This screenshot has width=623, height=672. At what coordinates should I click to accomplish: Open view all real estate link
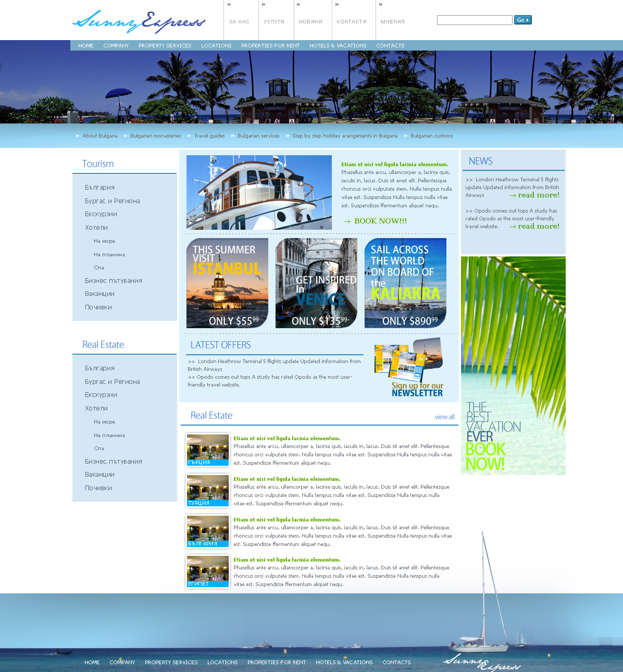tap(444, 417)
